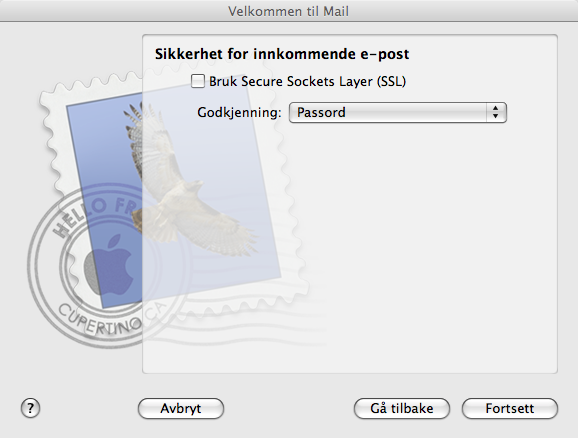This screenshot has width=578, height=438.
Task: Click the Apple logo in the postmark
Action: coord(110,265)
